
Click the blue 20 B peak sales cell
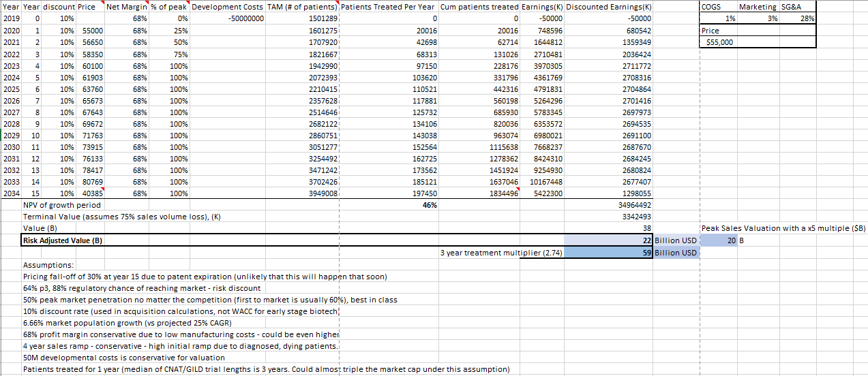[731, 240]
